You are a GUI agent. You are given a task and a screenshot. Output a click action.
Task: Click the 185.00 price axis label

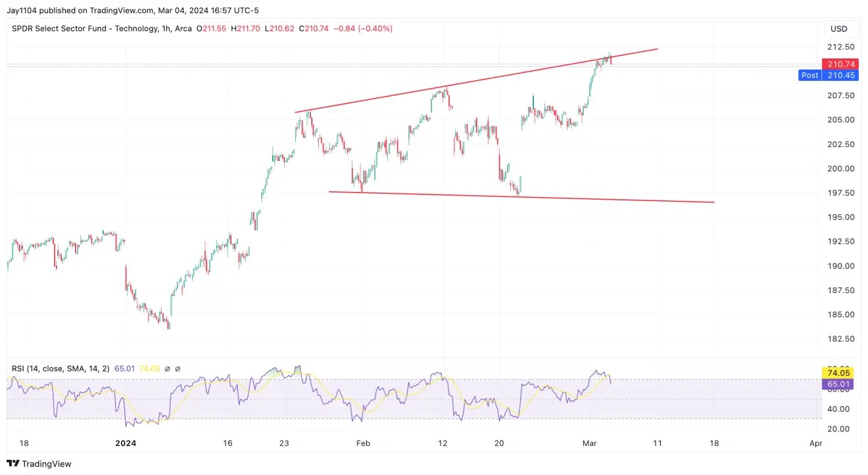[840, 314]
